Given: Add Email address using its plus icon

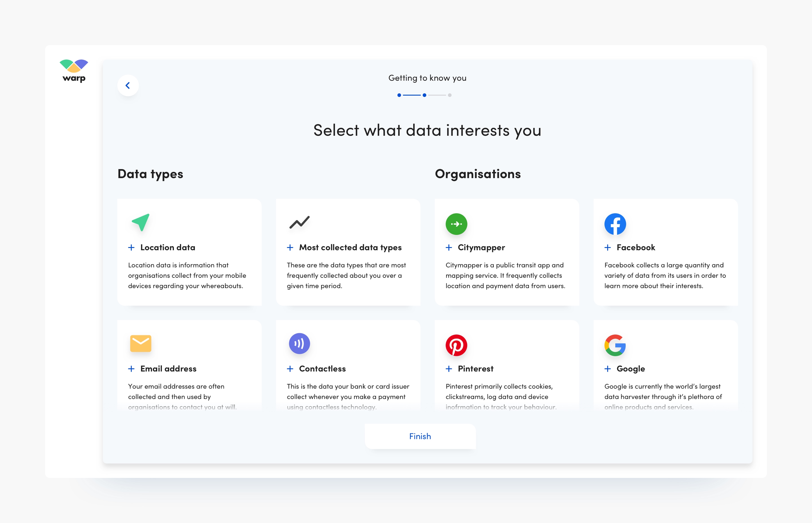Looking at the screenshot, I should pyautogui.click(x=131, y=369).
